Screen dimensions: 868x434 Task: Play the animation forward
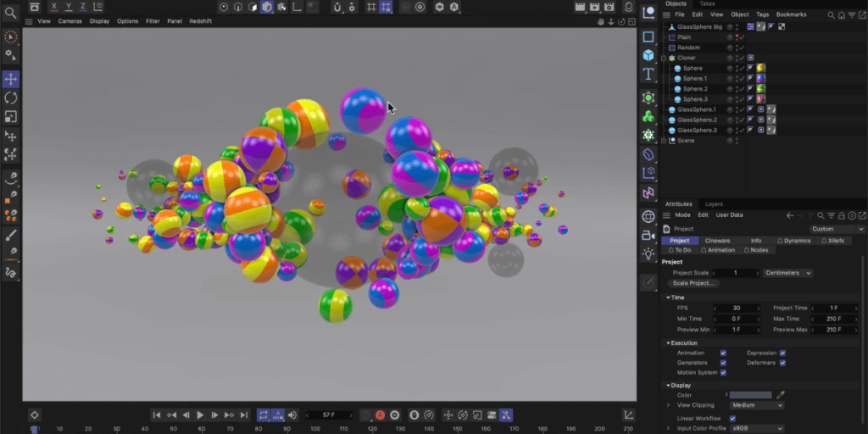[200, 415]
